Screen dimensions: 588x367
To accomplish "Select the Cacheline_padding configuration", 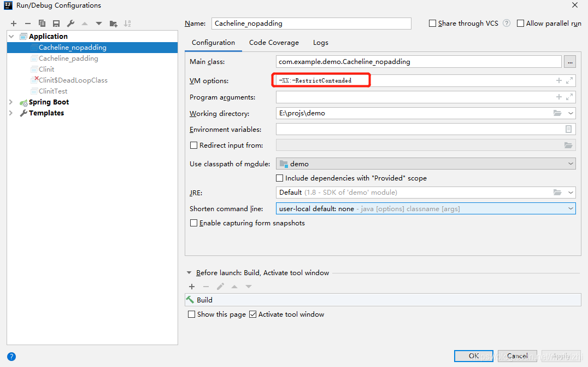I will click(68, 58).
